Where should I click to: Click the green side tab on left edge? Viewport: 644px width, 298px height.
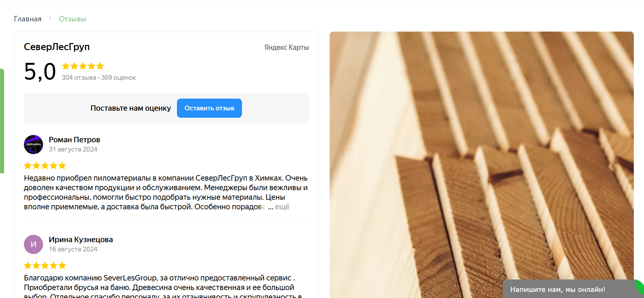pos(2,121)
